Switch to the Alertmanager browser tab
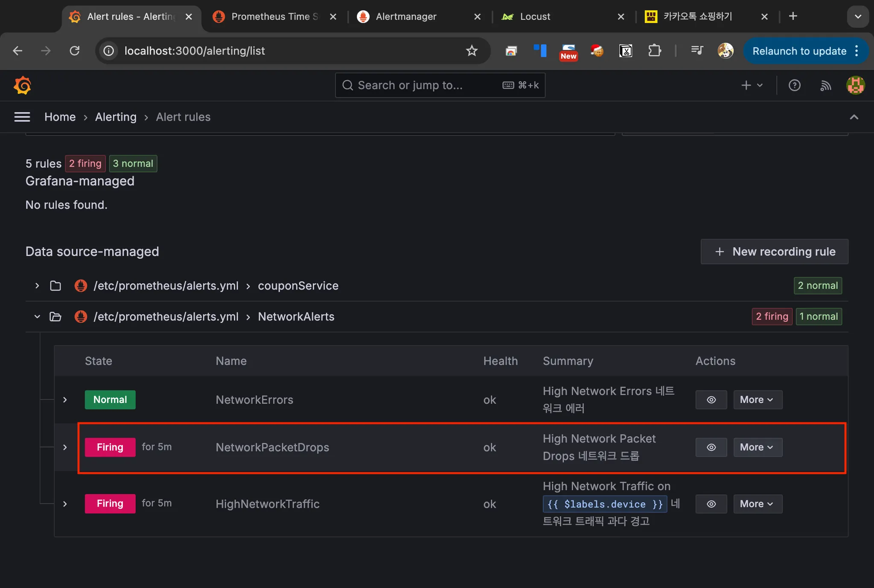This screenshot has height=588, width=874. pyautogui.click(x=406, y=17)
